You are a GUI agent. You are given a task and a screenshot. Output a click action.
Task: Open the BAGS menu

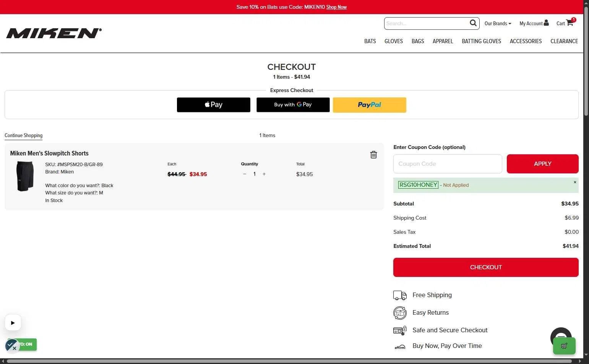(x=418, y=41)
